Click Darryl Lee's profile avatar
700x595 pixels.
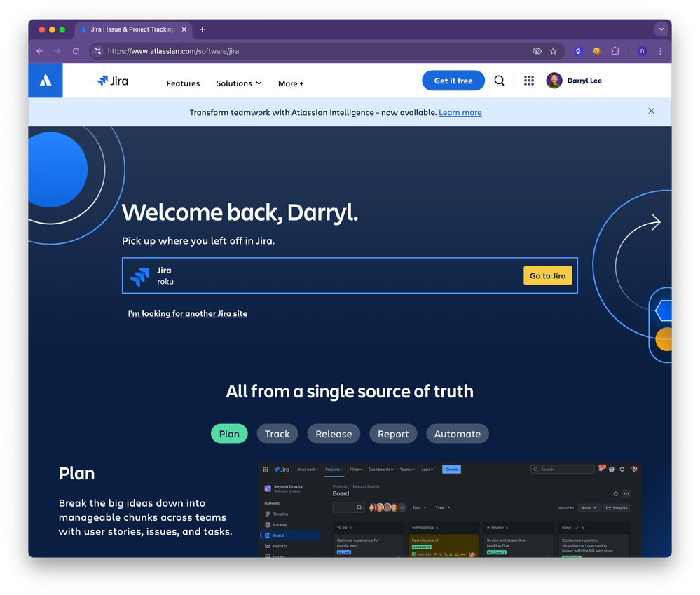pyautogui.click(x=554, y=81)
